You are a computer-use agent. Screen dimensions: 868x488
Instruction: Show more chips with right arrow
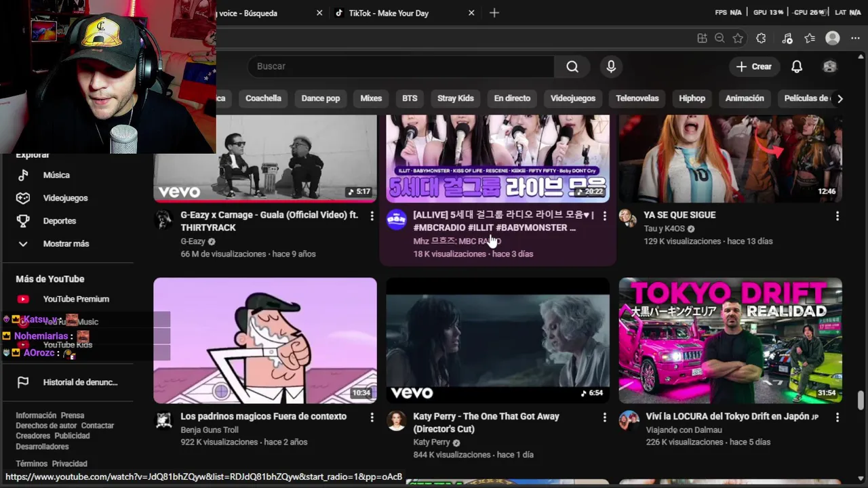pyautogui.click(x=840, y=98)
